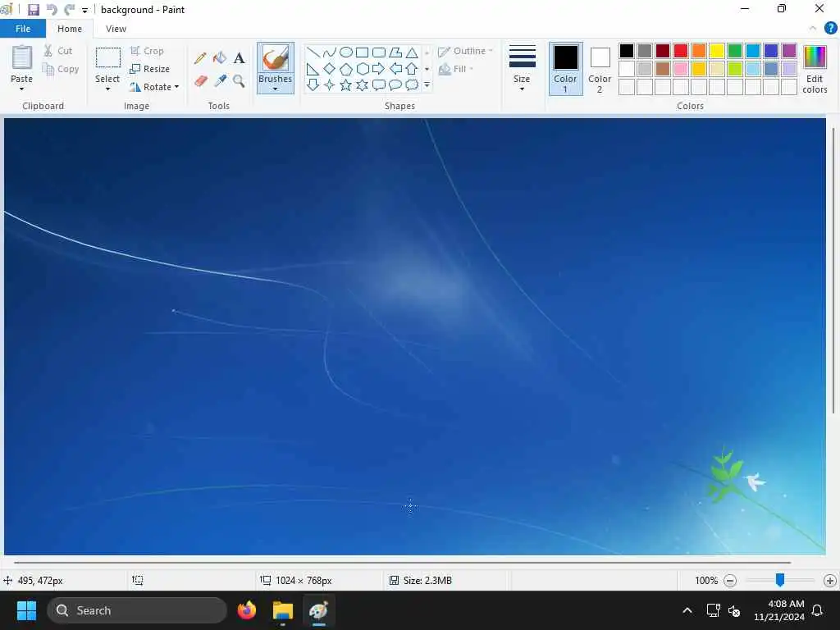Choose the Diamond shape
Viewport: 840px width, 630px height.
(330, 69)
